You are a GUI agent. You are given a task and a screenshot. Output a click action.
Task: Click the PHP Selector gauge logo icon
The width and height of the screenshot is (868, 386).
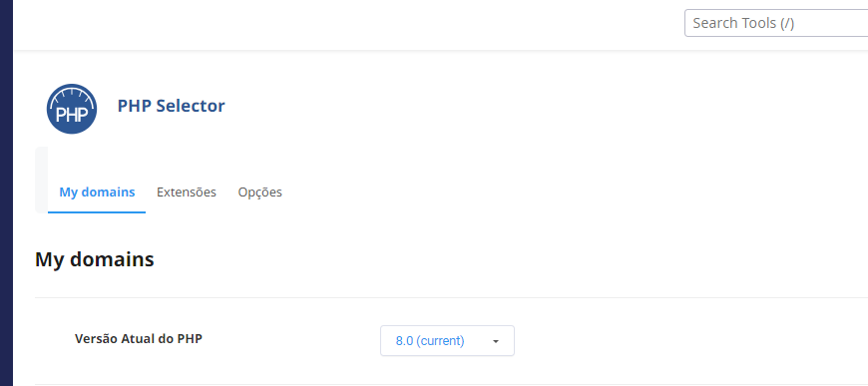pos(72,109)
